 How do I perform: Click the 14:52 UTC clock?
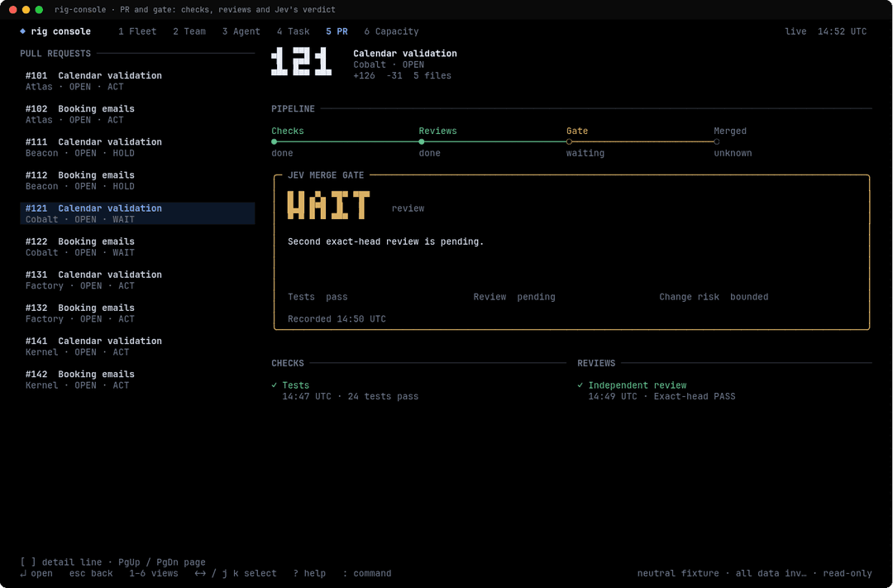click(843, 31)
